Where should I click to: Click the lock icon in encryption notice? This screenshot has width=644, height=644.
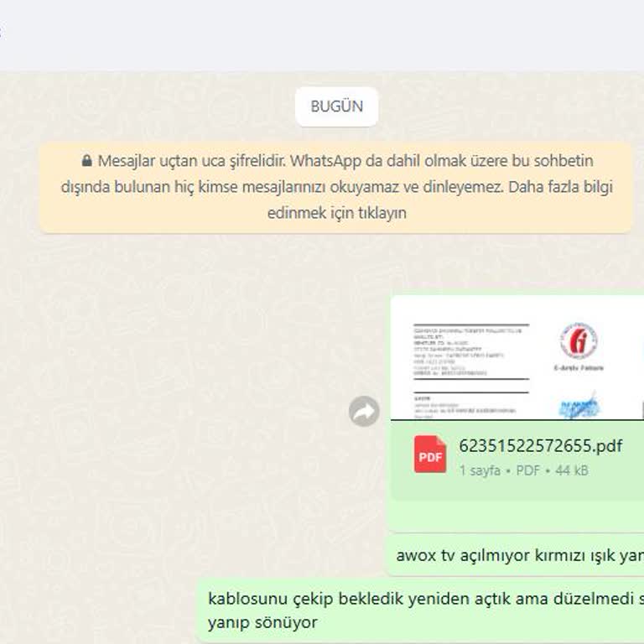click(x=86, y=161)
